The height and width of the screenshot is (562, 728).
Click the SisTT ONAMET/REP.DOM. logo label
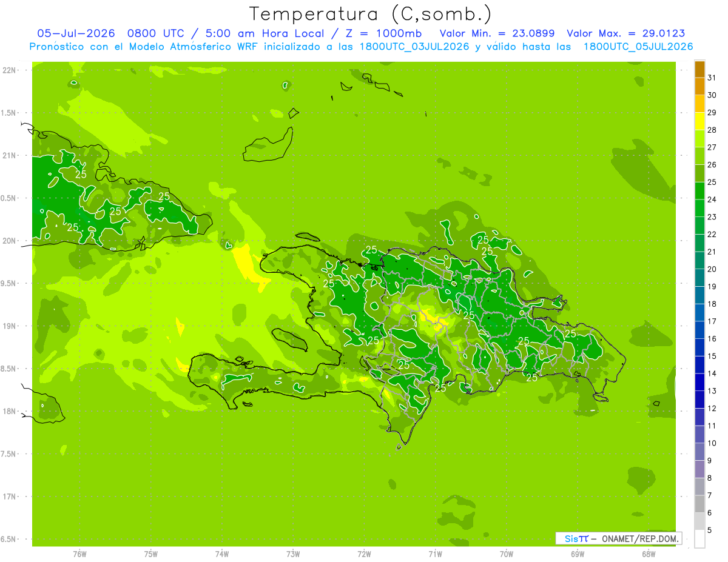point(618,538)
